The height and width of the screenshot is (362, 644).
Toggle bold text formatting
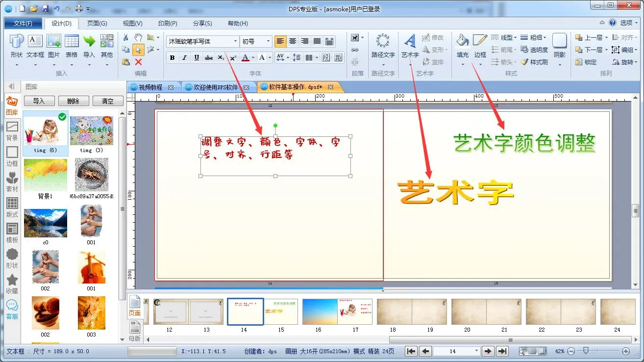tap(172, 58)
